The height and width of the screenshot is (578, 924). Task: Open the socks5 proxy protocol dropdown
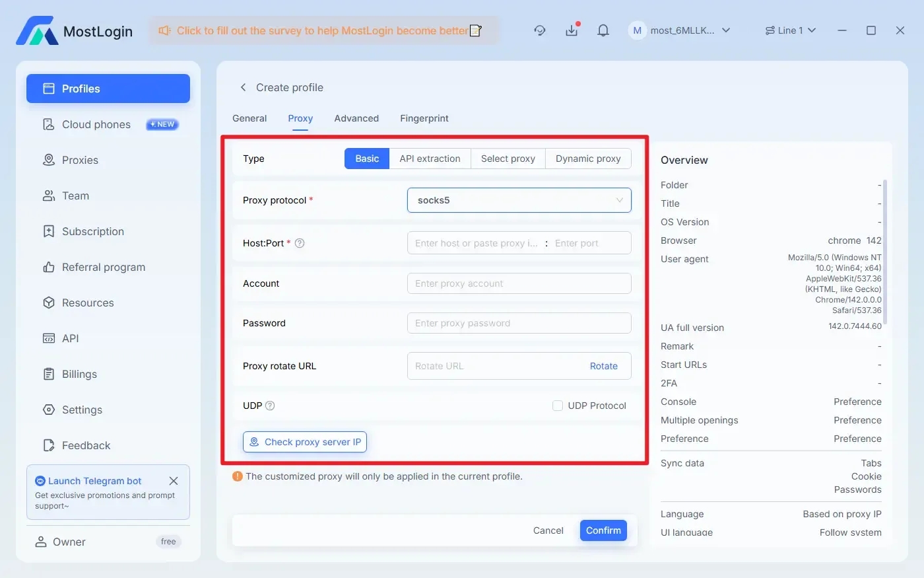coord(519,200)
